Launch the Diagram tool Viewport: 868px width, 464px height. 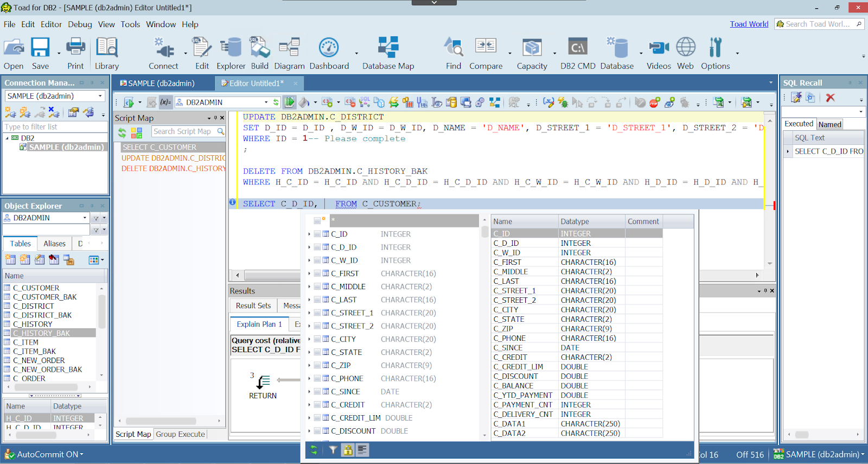coord(289,53)
